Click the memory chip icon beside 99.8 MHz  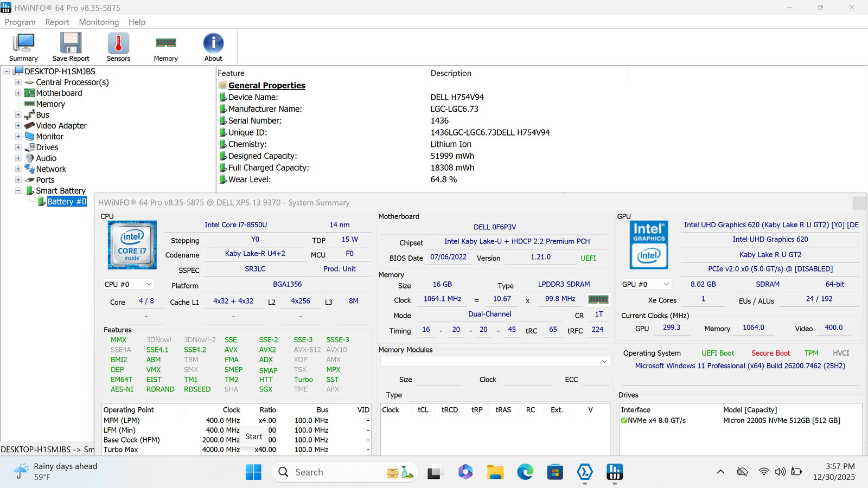pyautogui.click(x=598, y=299)
